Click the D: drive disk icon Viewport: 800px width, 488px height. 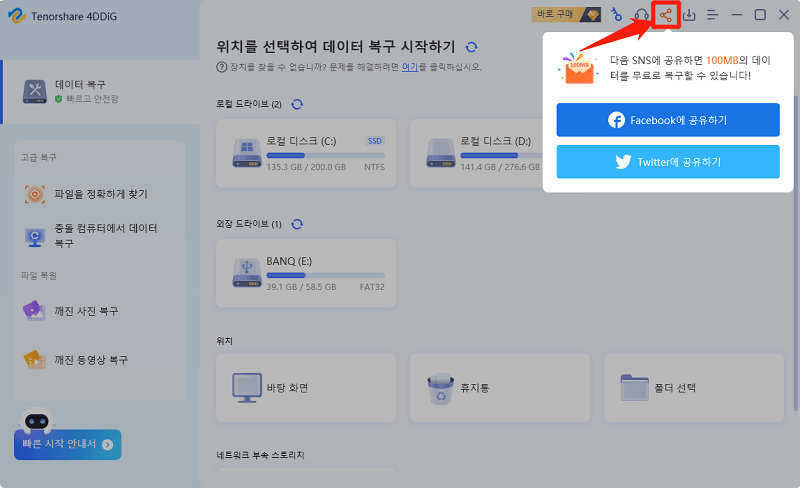pos(441,153)
